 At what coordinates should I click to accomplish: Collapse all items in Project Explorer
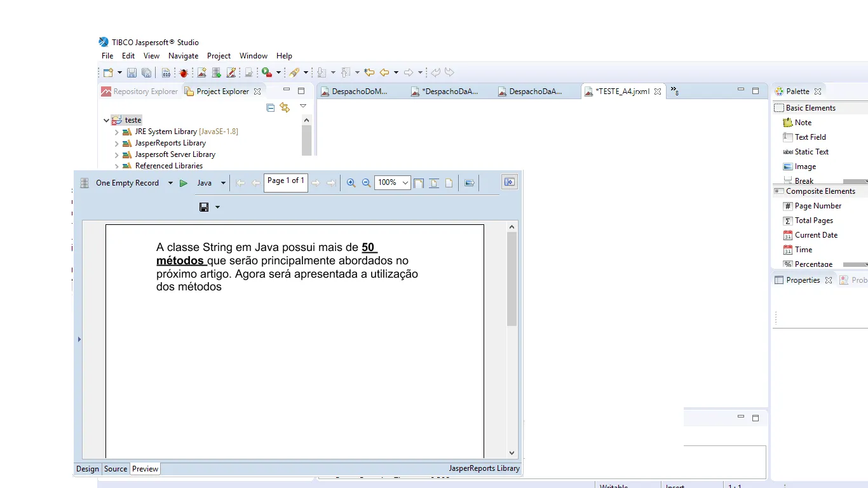[271, 107]
